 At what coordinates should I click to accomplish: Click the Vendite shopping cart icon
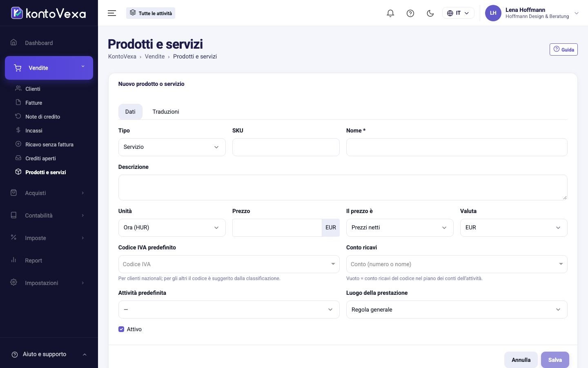pyautogui.click(x=18, y=68)
